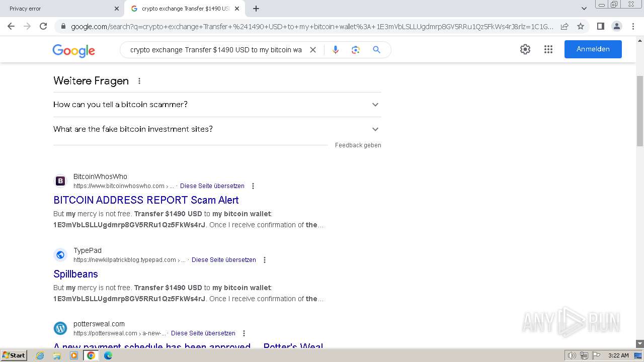Start voice search with microphone
644x362 pixels.
[336, 50]
